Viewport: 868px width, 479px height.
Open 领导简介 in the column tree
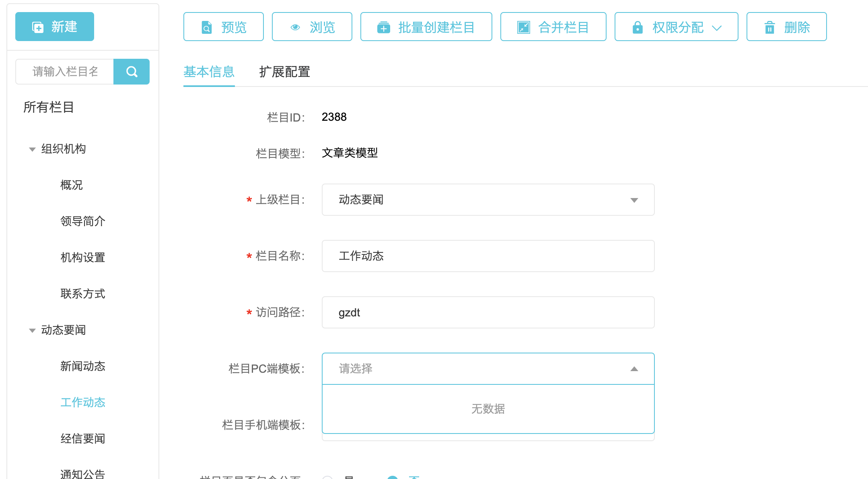[x=82, y=221]
